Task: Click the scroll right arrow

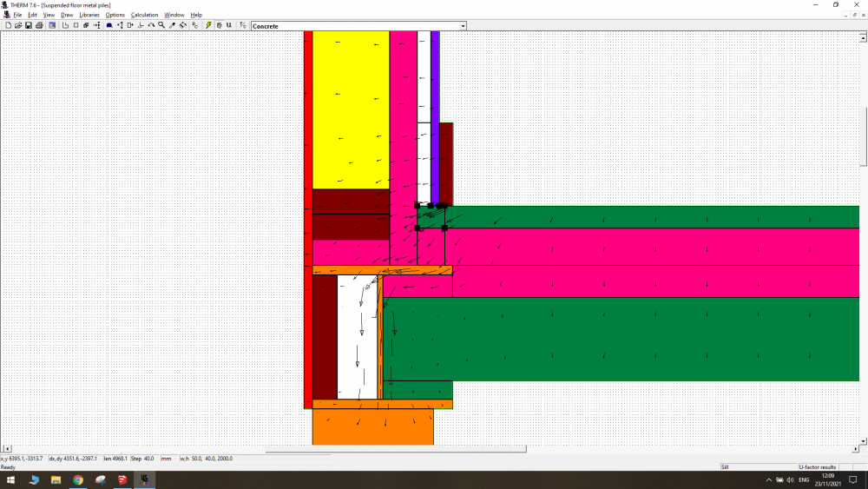Action: 855,448
